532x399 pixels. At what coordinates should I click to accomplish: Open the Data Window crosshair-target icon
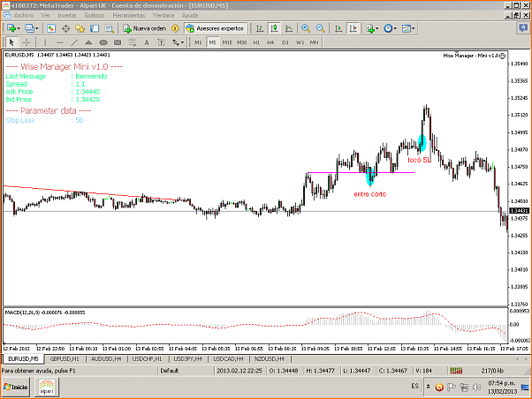point(65,28)
